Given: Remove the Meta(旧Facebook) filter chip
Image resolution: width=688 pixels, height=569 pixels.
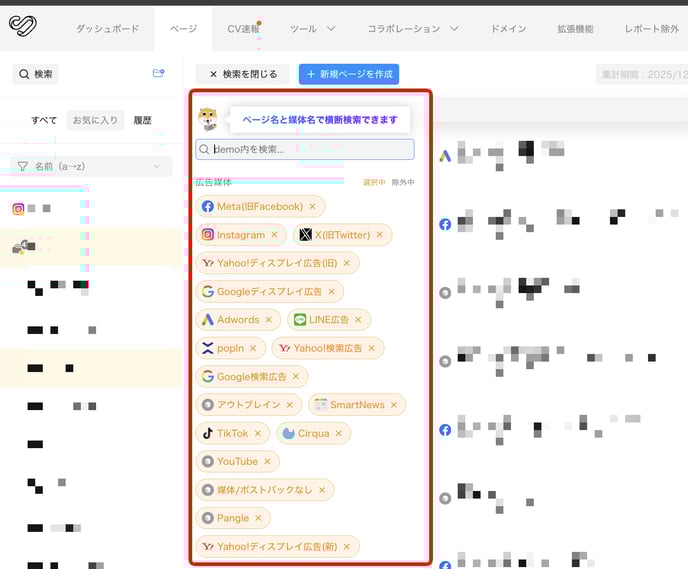Looking at the screenshot, I should [312, 207].
